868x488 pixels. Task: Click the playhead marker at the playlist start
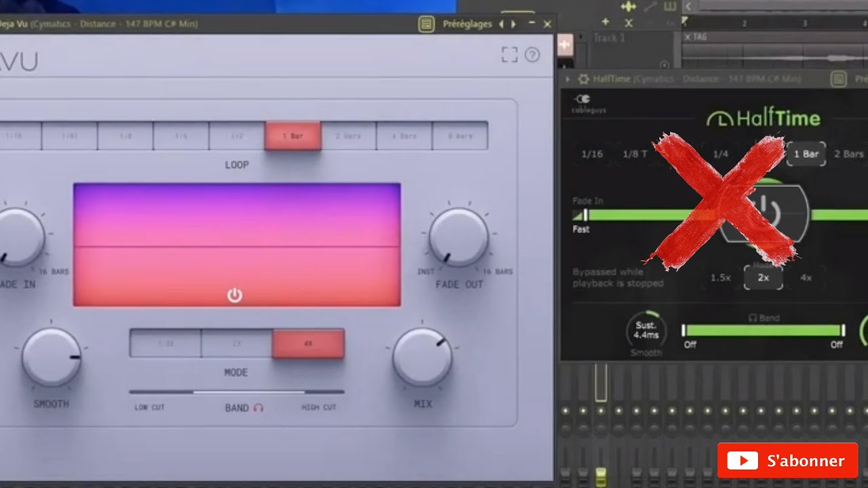pos(685,21)
